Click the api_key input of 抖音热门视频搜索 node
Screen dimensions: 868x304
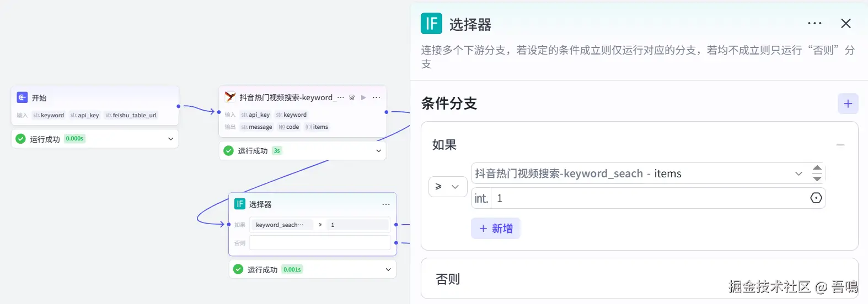click(255, 115)
